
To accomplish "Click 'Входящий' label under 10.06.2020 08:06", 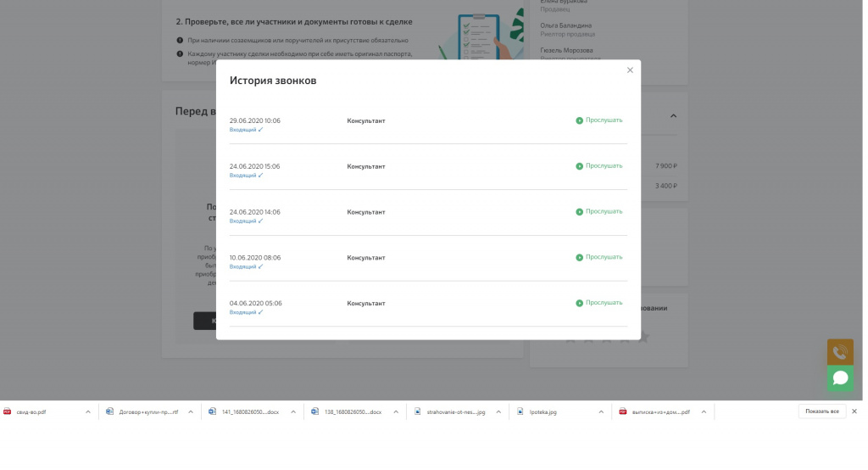I will (x=243, y=266).
